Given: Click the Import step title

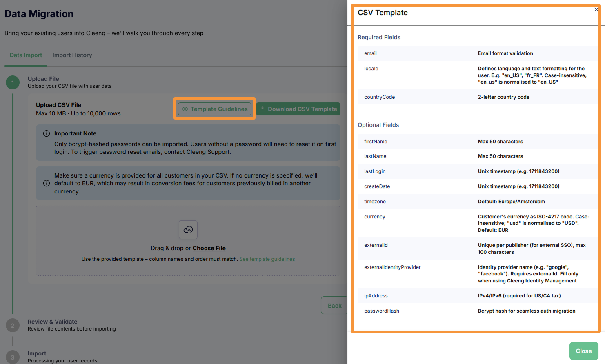Looking at the screenshot, I should (x=37, y=353).
